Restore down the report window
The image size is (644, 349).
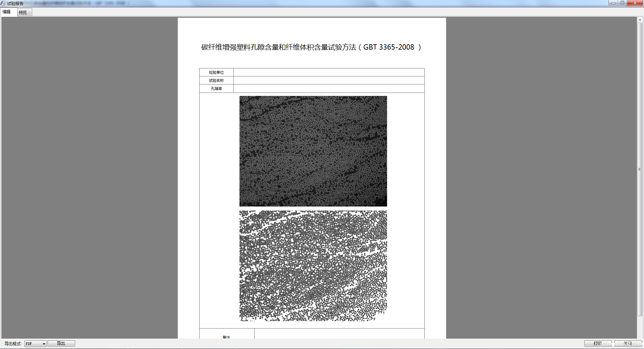click(622, 3)
